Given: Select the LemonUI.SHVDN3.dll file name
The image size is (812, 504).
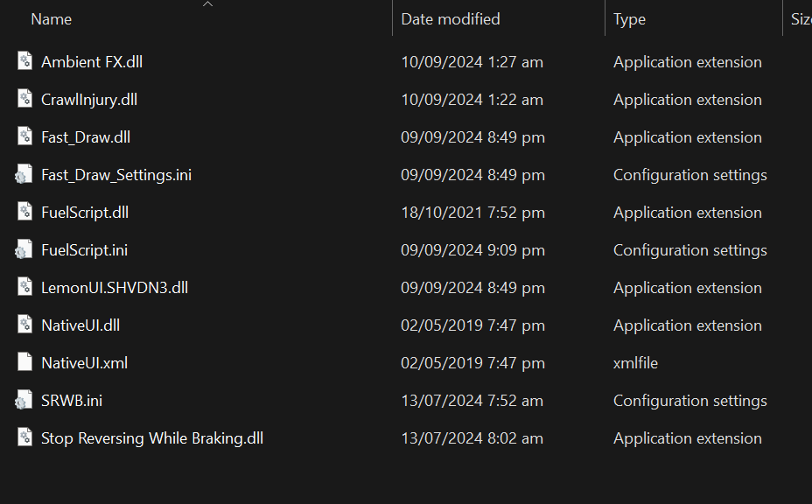Looking at the screenshot, I should tap(115, 288).
